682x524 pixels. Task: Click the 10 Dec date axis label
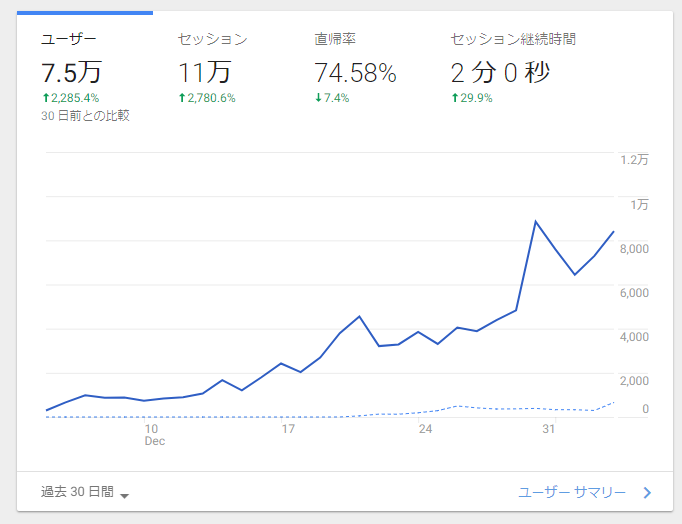pos(154,435)
